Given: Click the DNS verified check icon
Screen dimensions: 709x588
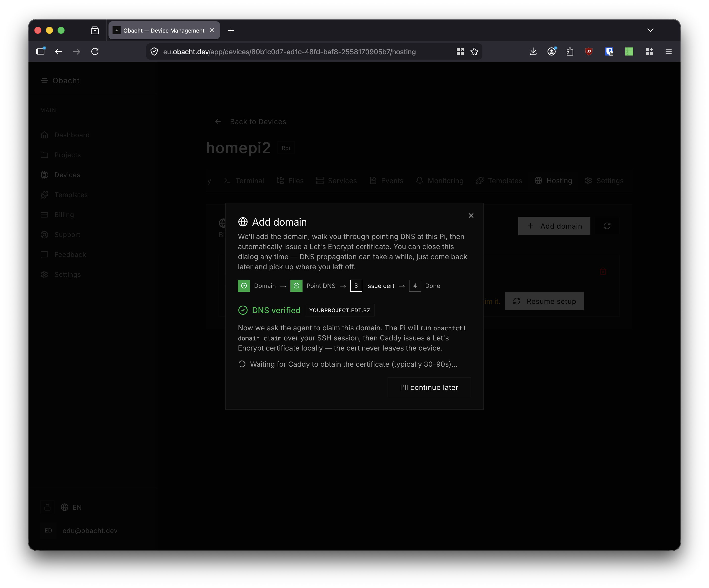Looking at the screenshot, I should 243,310.
